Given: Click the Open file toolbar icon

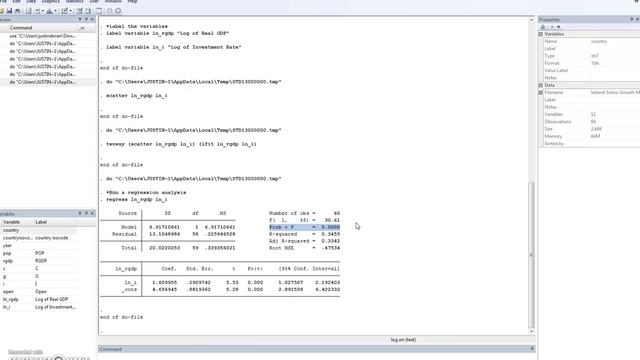Looking at the screenshot, I should (x=2, y=11).
